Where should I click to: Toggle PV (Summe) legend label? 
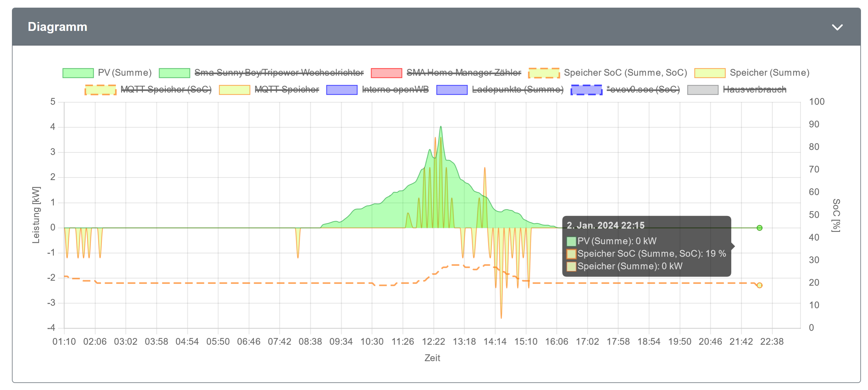coord(125,73)
